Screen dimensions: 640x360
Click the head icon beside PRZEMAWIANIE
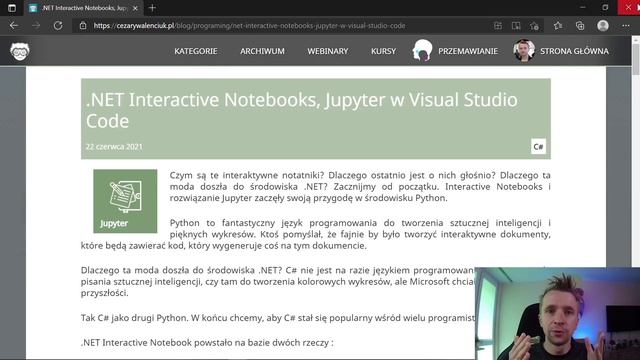pyautogui.click(x=422, y=51)
